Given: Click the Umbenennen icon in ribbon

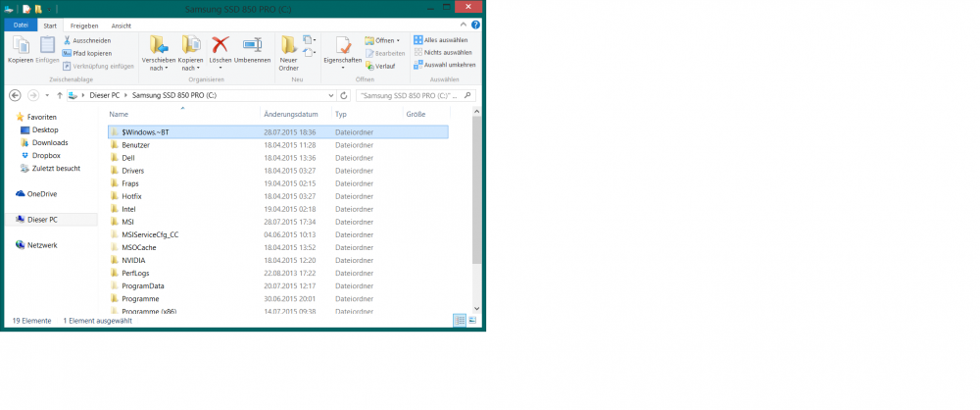Looking at the screenshot, I should tap(252, 44).
